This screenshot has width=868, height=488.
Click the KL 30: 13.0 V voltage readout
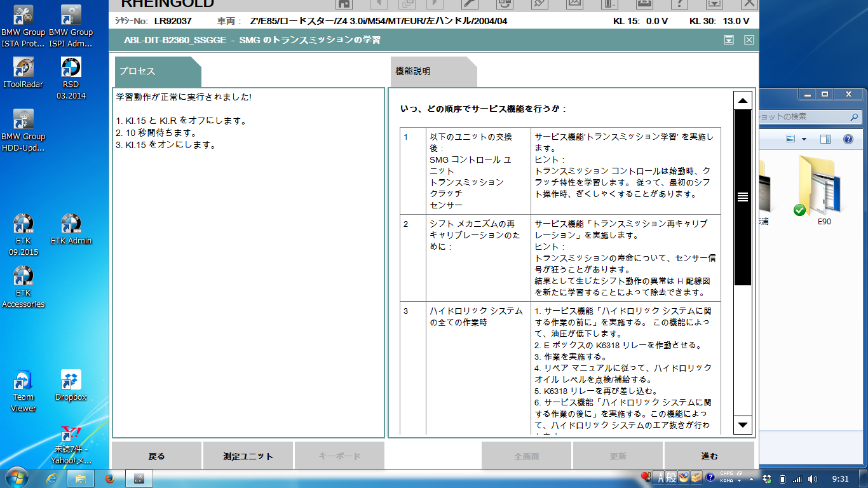(x=719, y=21)
